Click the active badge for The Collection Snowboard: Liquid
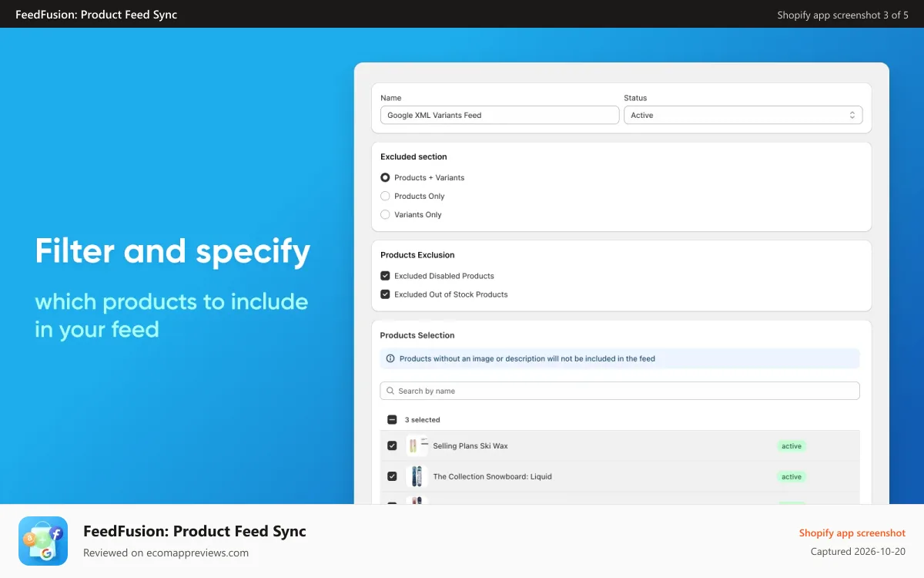This screenshot has height=578, width=924. click(792, 477)
